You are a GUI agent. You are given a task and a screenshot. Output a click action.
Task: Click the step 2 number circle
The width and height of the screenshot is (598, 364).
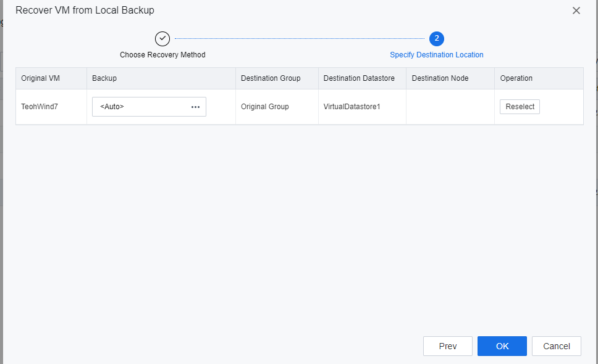coord(437,38)
